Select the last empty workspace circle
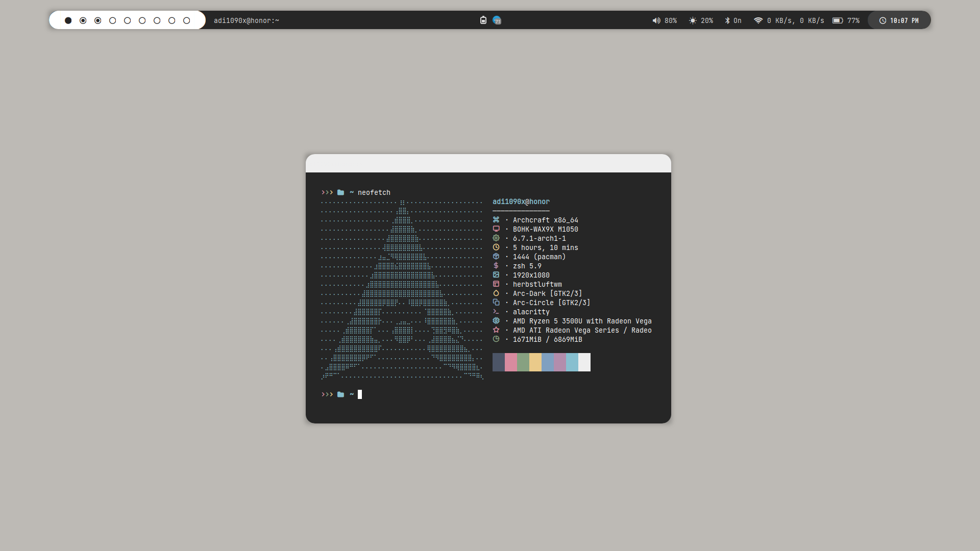The width and height of the screenshot is (980, 551). coord(186,20)
